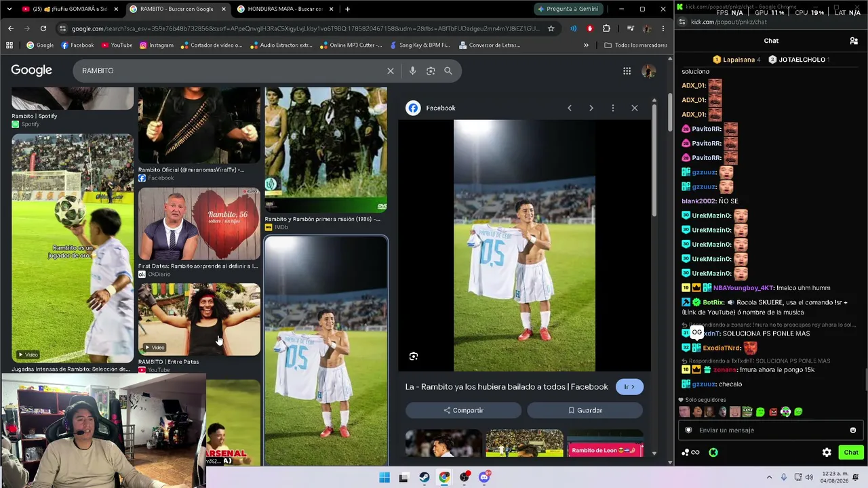
Task: Open the Windows Start menu
Action: click(384, 477)
